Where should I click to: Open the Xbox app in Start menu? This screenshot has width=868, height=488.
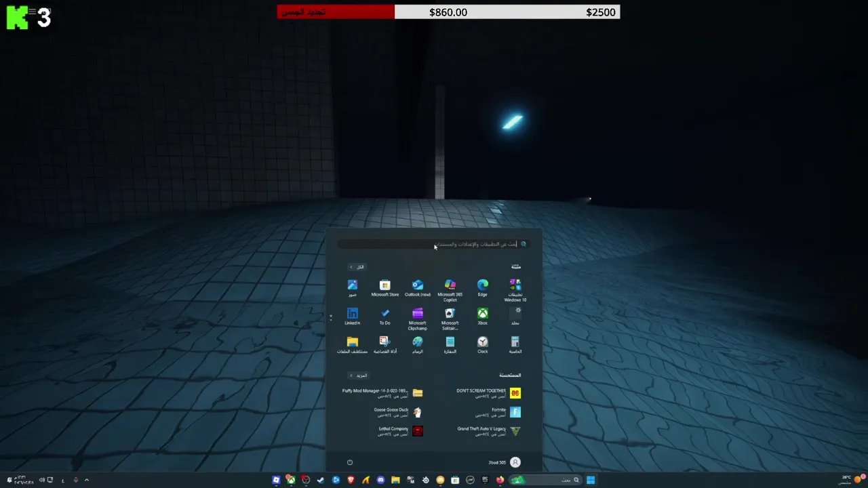coord(482,317)
